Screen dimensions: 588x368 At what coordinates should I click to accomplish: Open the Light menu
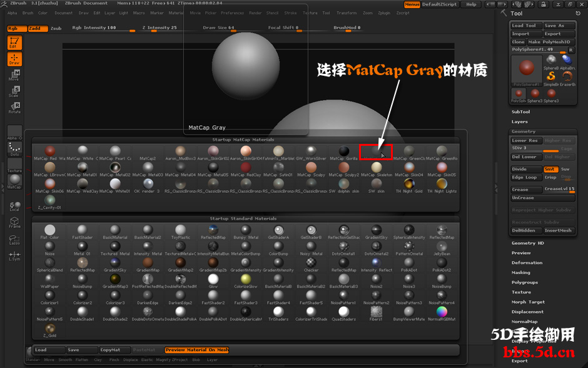point(124,13)
